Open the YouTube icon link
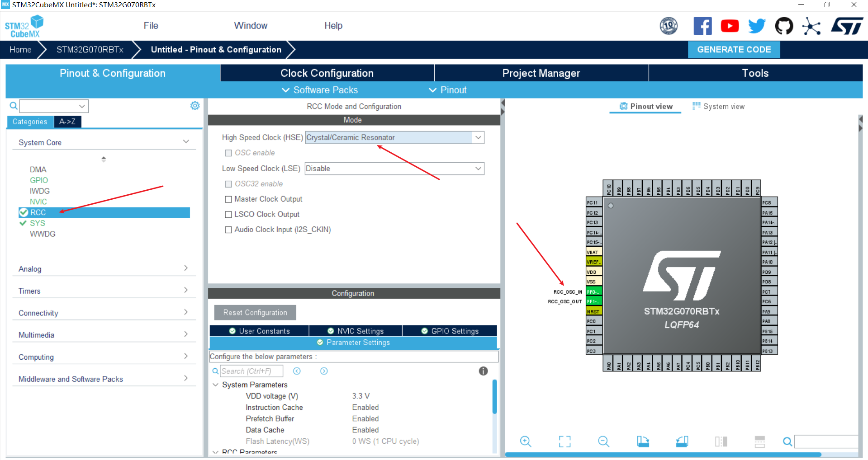 (x=730, y=26)
